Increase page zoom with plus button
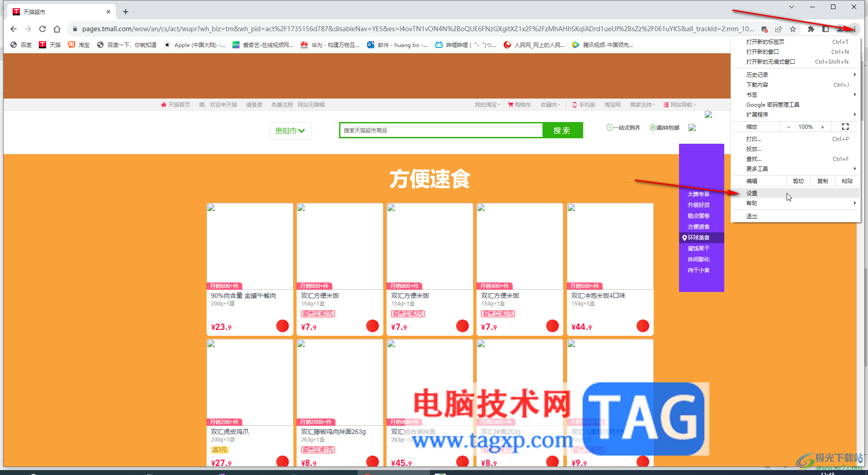 [823, 127]
